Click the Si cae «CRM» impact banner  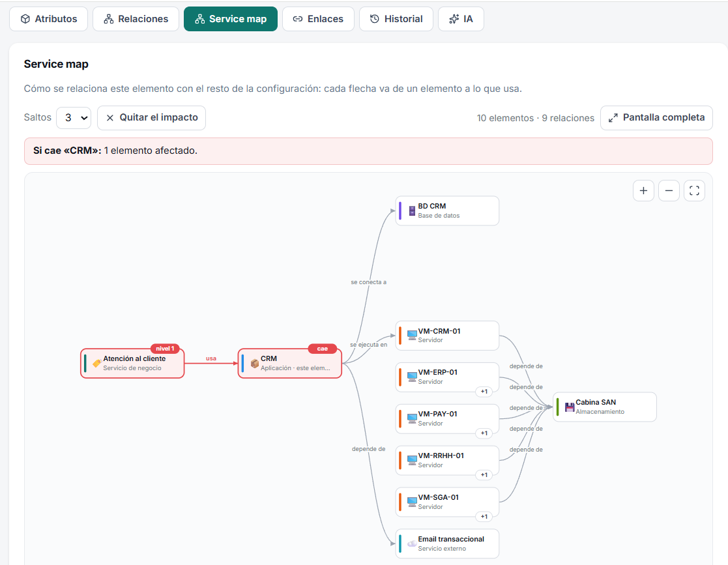pyautogui.click(x=368, y=151)
